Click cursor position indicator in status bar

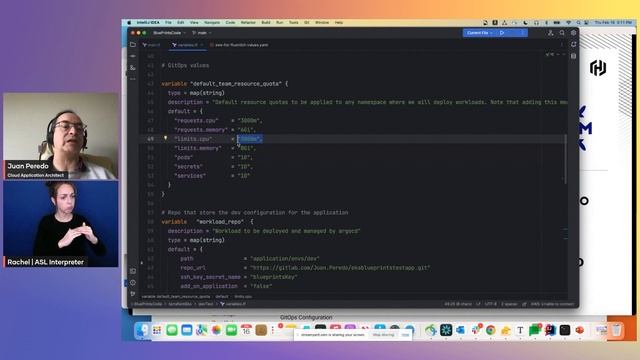coord(458,304)
